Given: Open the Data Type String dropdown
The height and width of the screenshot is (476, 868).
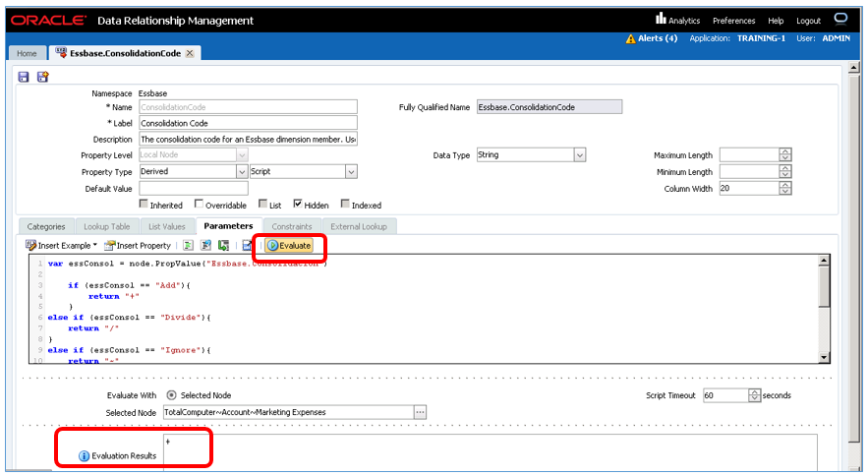Looking at the screenshot, I should pos(580,155).
